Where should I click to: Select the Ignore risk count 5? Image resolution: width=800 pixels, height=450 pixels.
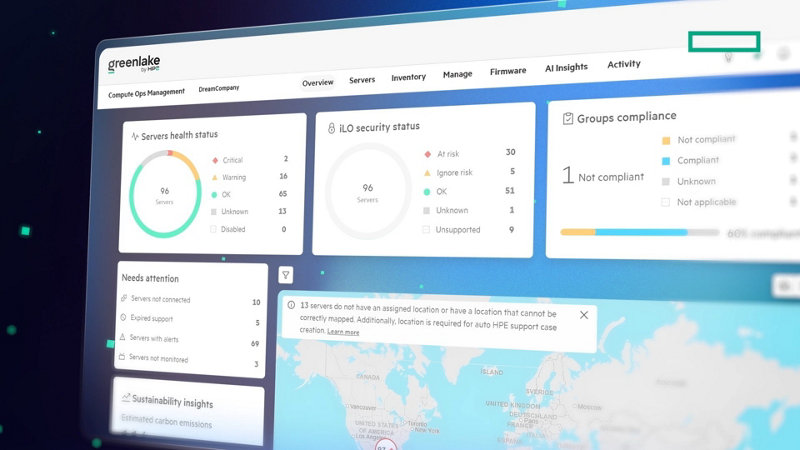point(512,171)
